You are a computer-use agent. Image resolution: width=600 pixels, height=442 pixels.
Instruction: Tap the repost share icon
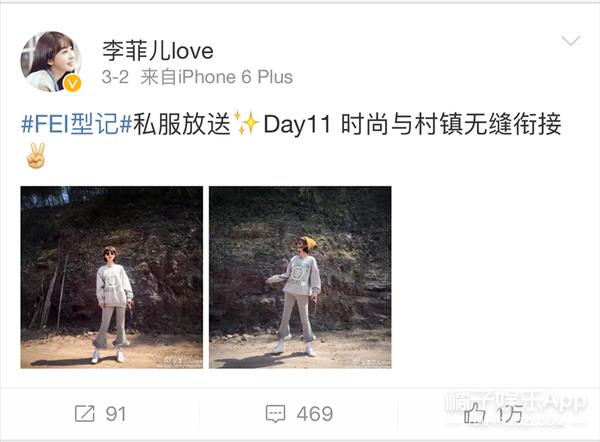click(85, 414)
